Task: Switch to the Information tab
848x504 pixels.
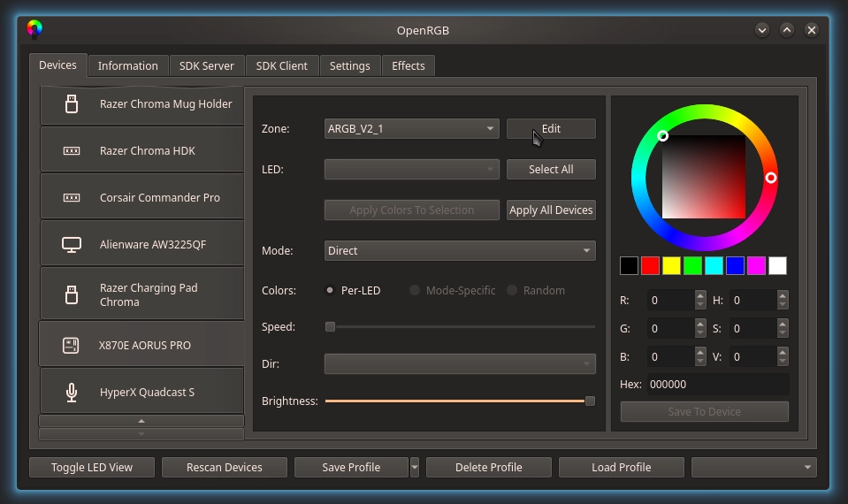Action: click(x=128, y=66)
